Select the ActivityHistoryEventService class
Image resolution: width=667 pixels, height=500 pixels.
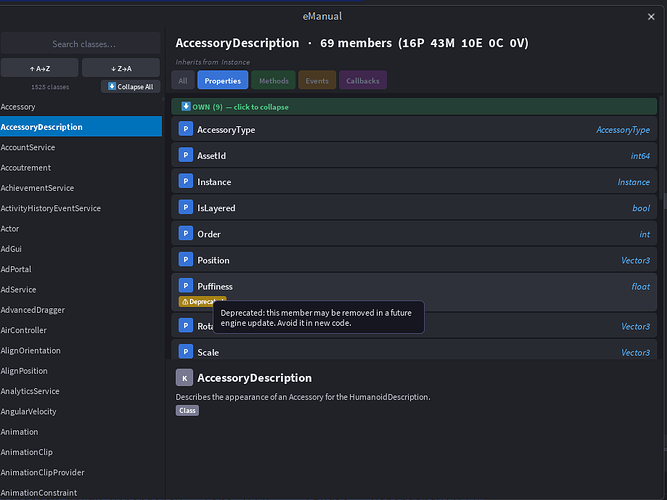pos(81,208)
